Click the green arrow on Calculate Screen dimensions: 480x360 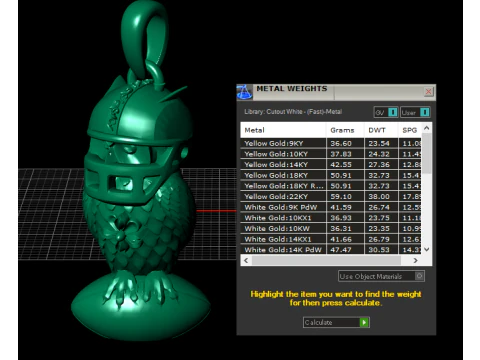[364, 322]
